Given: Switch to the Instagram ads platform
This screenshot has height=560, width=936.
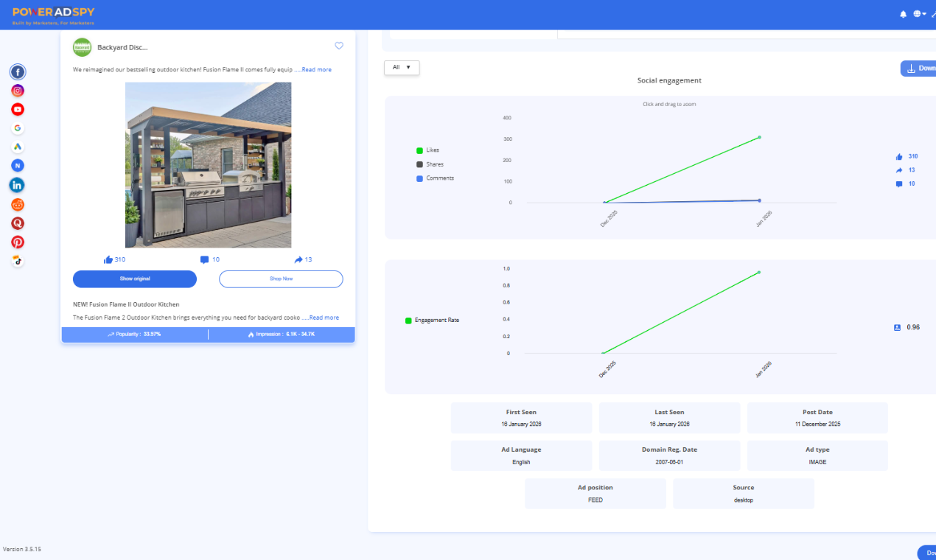Looking at the screenshot, I should click(18, 90).
